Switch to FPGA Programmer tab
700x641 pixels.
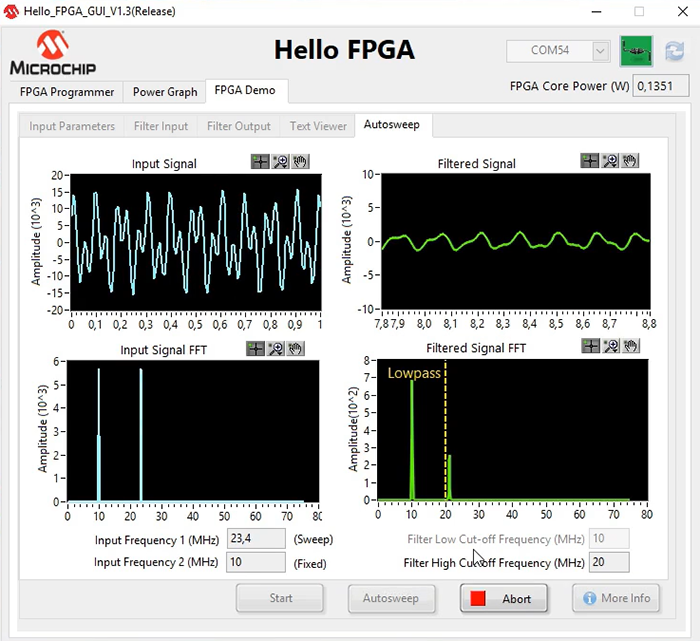pyautogui.click(x=67, y=92)
